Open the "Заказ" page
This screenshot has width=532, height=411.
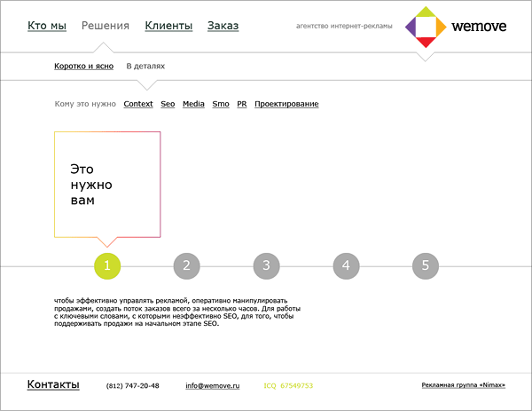(223, 26)
